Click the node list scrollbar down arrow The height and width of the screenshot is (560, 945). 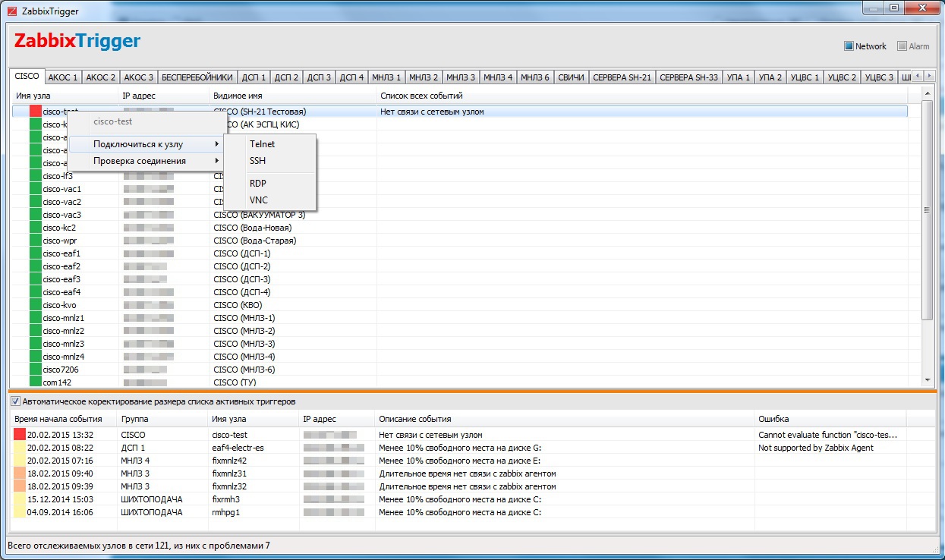coord(927,379)
